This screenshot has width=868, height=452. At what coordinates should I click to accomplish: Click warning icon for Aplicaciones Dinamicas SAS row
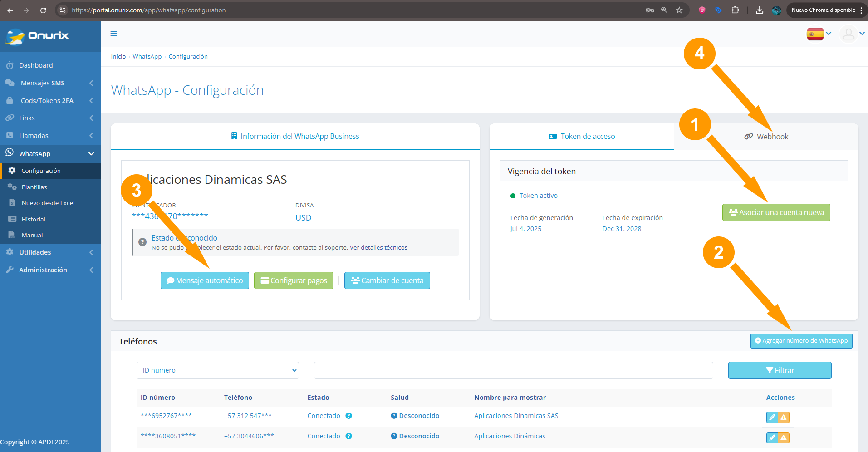[x=784, y=417]
